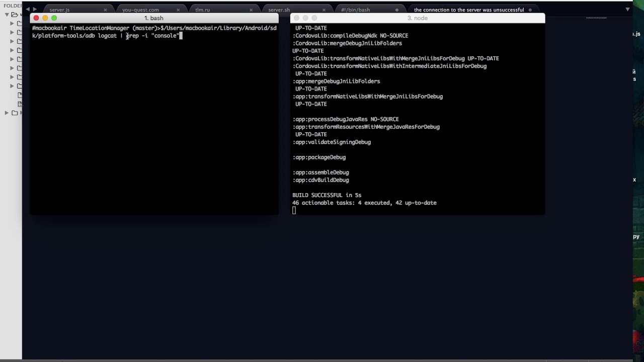
Task: Close the bash terminal window
Action: [x=36, y=18]
